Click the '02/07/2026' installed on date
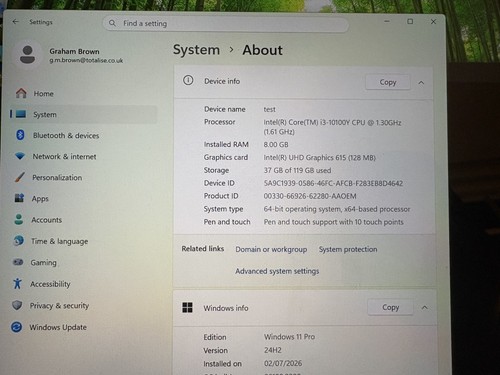 coord(283,363)
